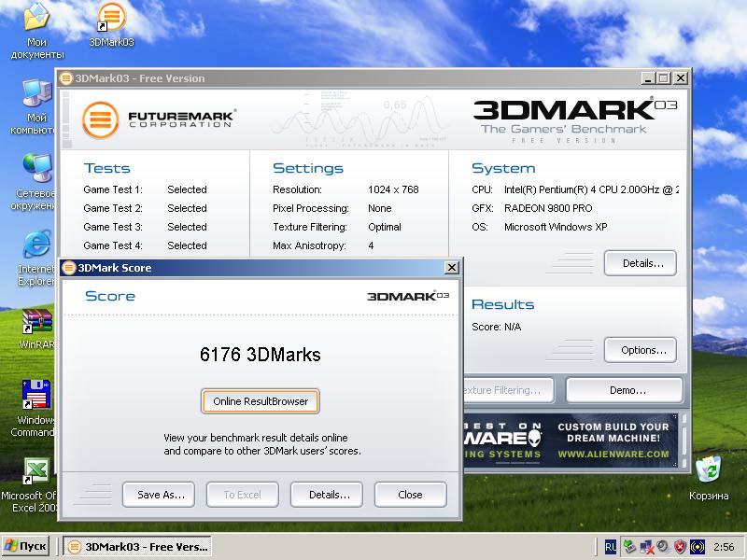The width and height of the screenshot is (747, 560).
Task: Close the 3DMark03 main window
Action: tap(681, 78)
